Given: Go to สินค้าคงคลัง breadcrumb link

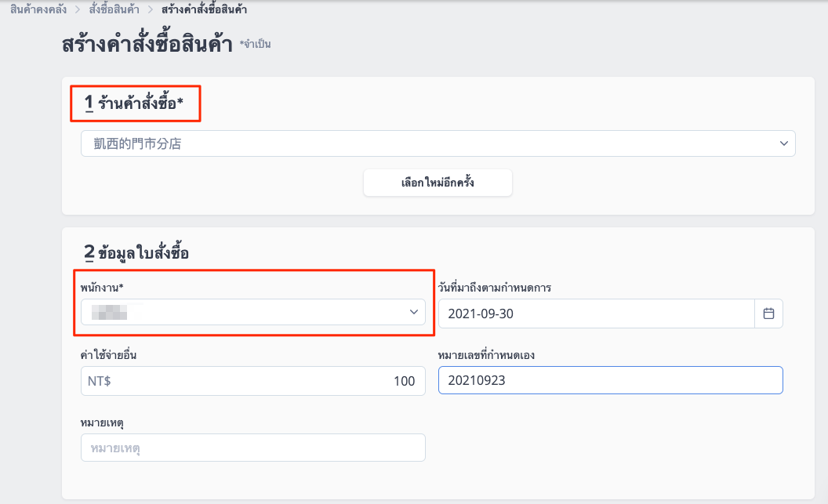Looking at the screenshot, I should coord(38,9).
